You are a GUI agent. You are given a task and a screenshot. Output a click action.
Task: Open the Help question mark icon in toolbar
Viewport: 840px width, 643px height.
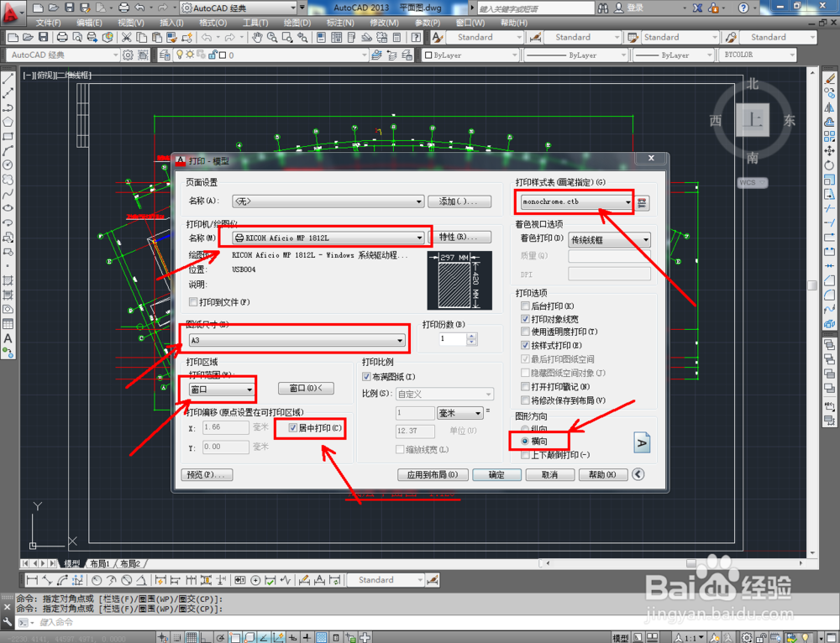(417, 37)
